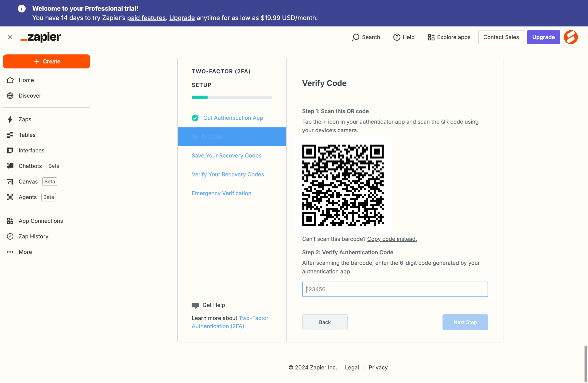
Task: Click the Interfaces icon in sidebar
Action: point(10,150)
